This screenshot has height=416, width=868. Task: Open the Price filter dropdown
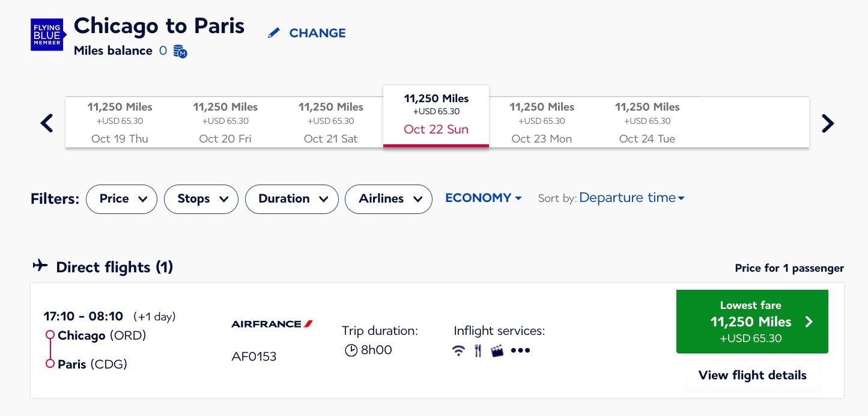coord(121,199)
